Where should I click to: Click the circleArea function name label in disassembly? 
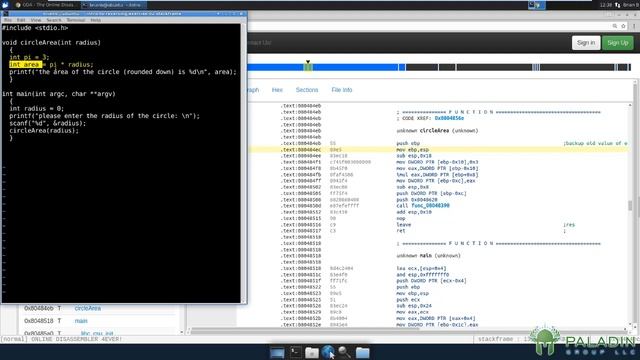434,131
